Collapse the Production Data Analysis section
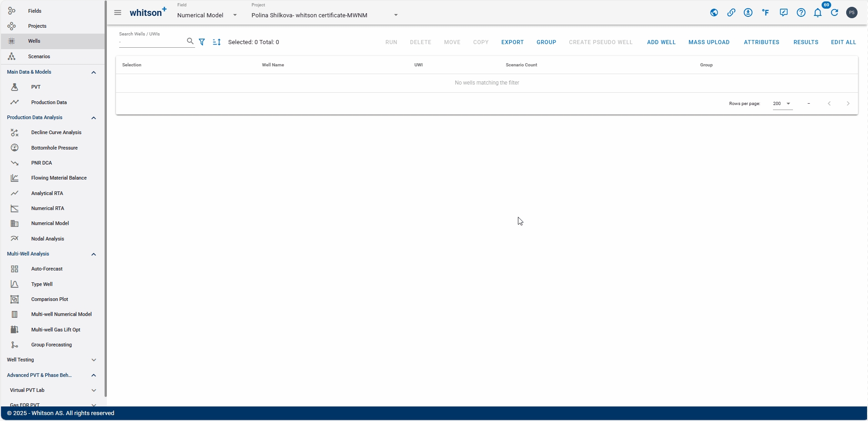Image resolution: width=868 pixels, height=421 pixels. point(94,118)
